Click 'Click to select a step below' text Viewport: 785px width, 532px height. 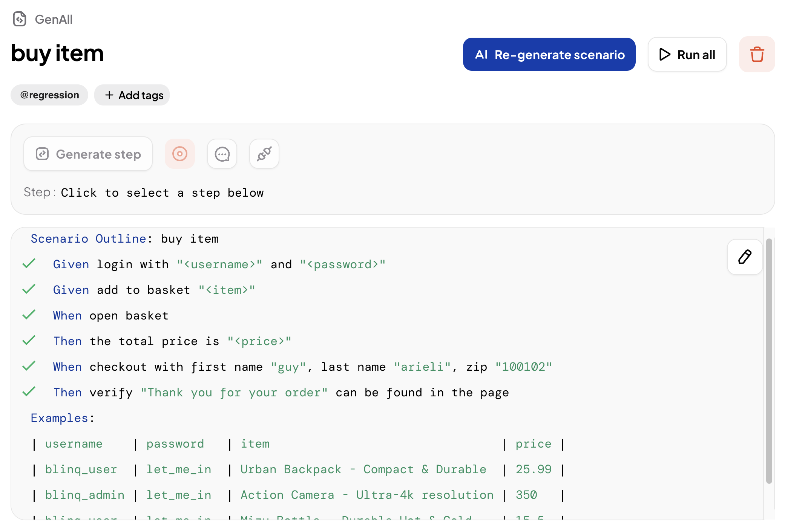(163, 193)
